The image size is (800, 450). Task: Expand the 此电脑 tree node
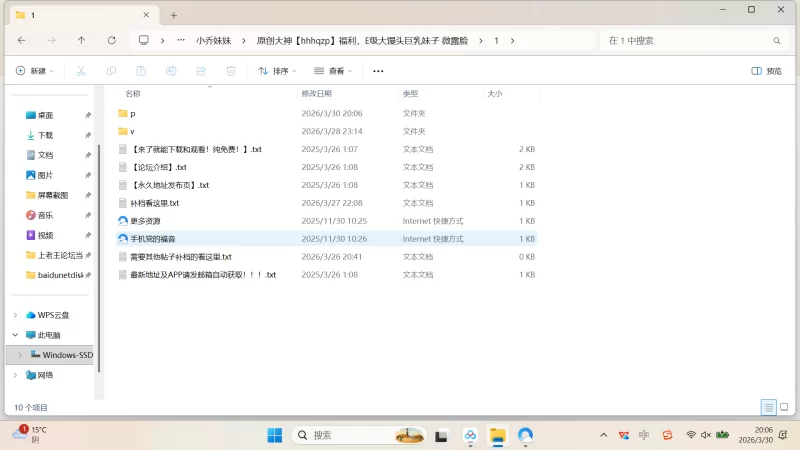click(x=14, y=335)
